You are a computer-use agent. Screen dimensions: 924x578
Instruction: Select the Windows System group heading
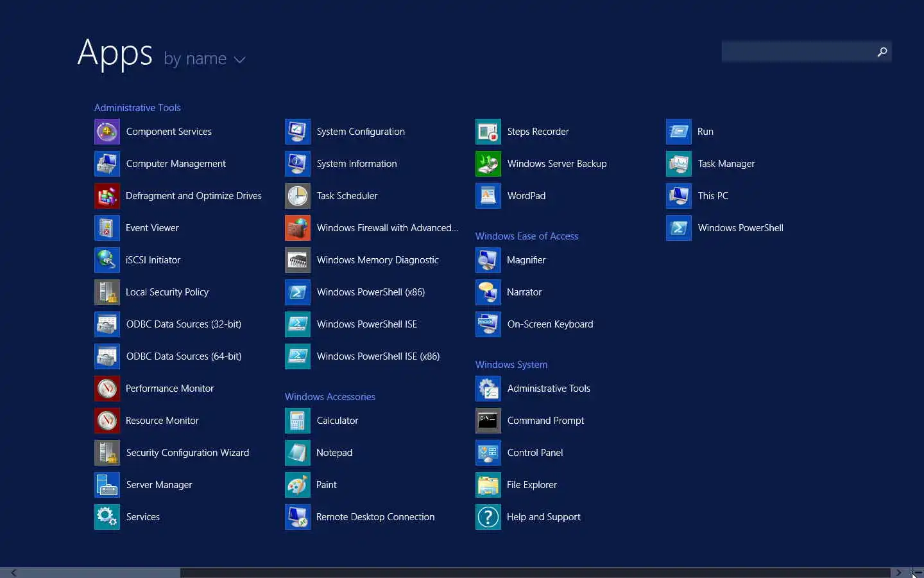[x=511, y=365]
